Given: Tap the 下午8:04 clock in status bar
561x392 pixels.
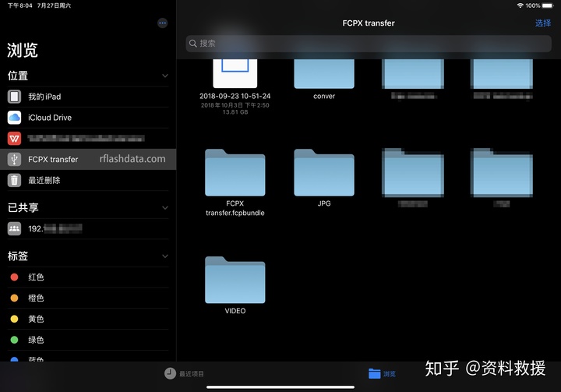Looking at the screenshot, I should [x=20, y=5].
